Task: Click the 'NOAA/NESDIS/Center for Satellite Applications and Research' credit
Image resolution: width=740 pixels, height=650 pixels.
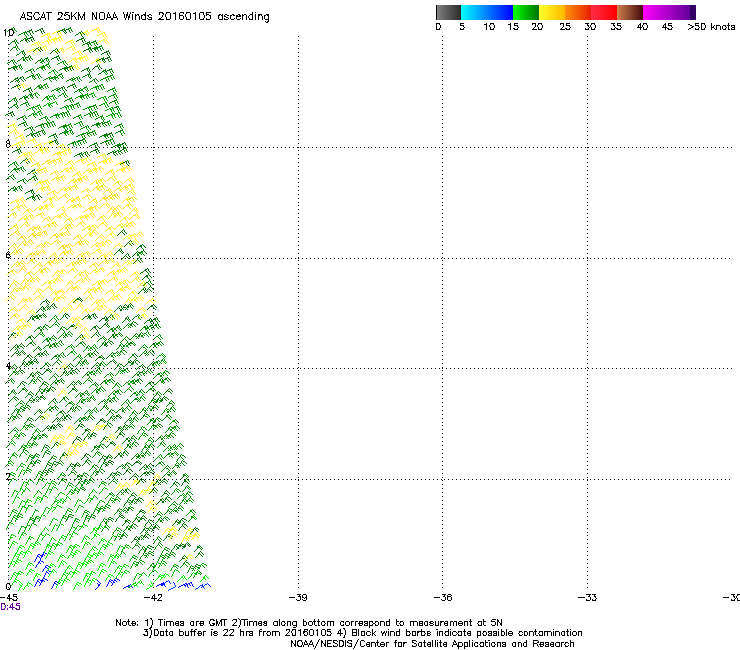Action: click(432, 644)
